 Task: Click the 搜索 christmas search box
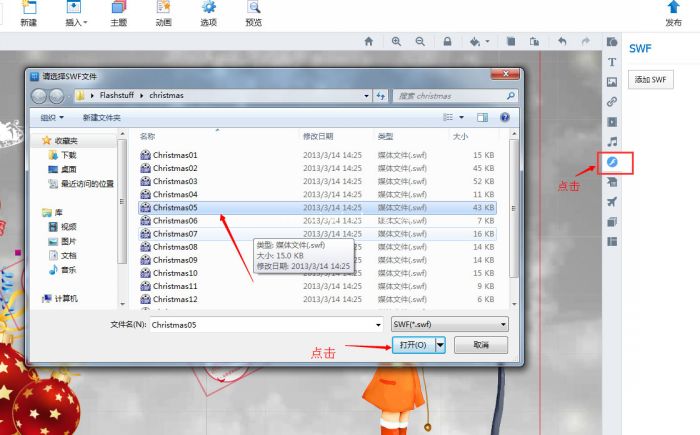454,96
